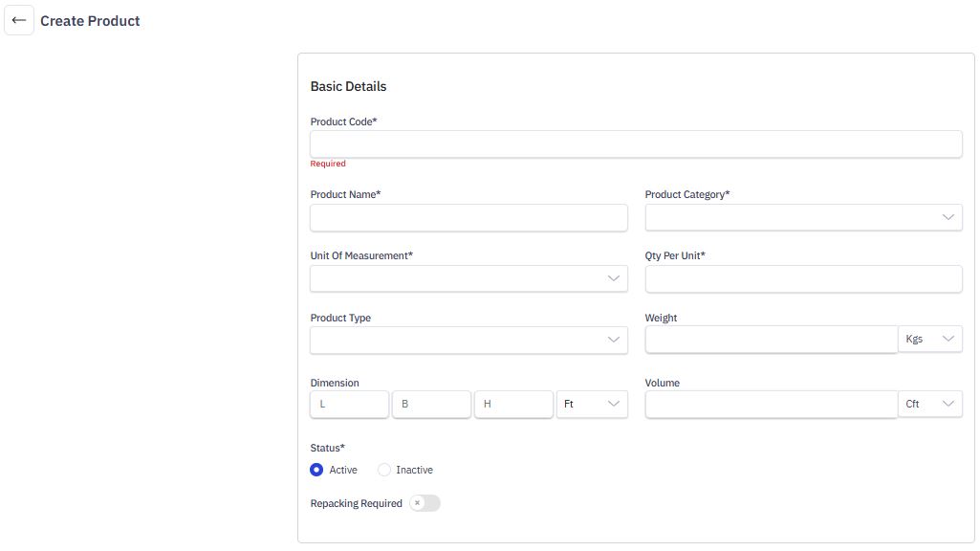This screenshot has height=551, width=980.
Task: Change the dimension unit Ft dropdown
Action: pyautogui.click(x=592, y=404)
